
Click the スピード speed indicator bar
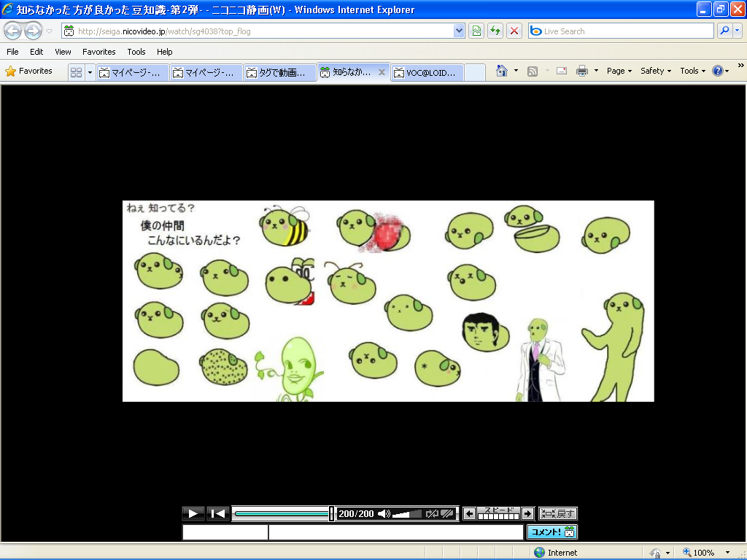pyautogui.click(x=498, y=514)
